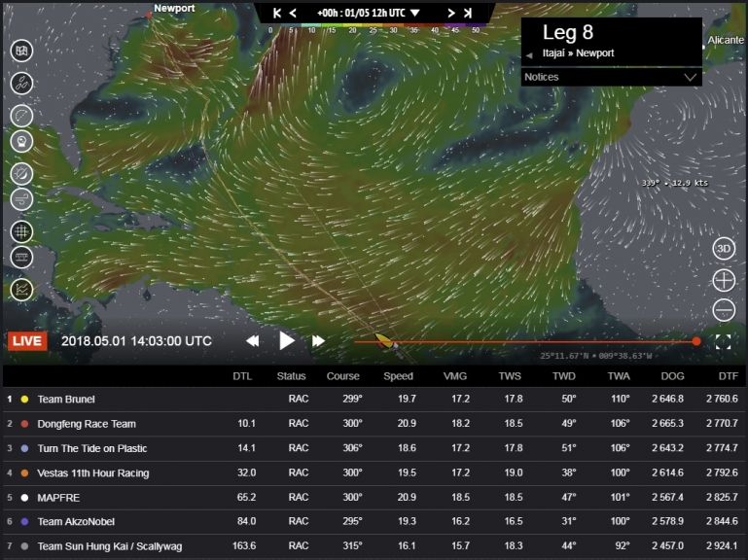This screenshot has height=560, width=748.
Task: Select Team AkzoNobel in the leaderboard
Action: click(x=374, y=522)
